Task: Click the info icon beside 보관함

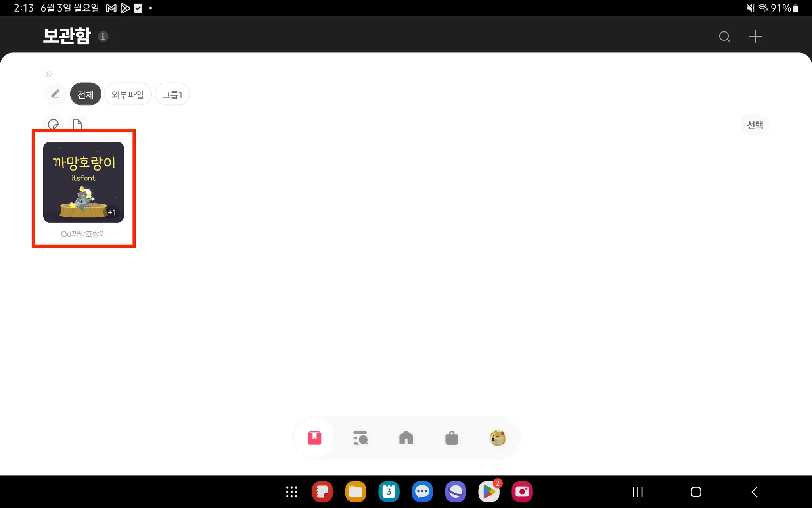Action: coord(103,37)
